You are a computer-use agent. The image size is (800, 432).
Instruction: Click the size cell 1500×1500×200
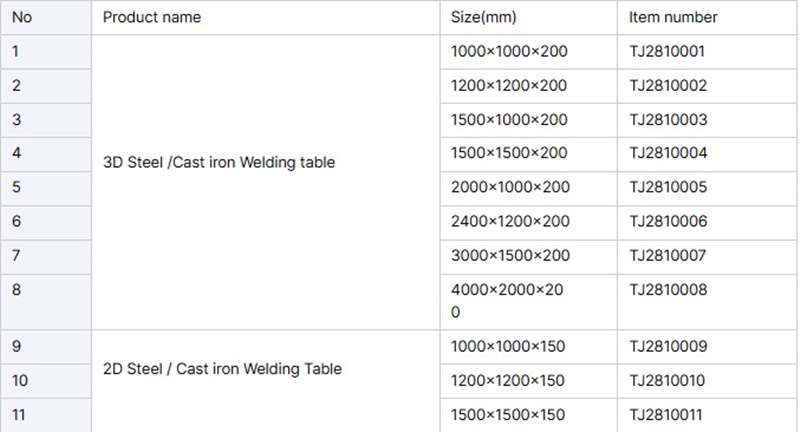[x=509, y=154]
